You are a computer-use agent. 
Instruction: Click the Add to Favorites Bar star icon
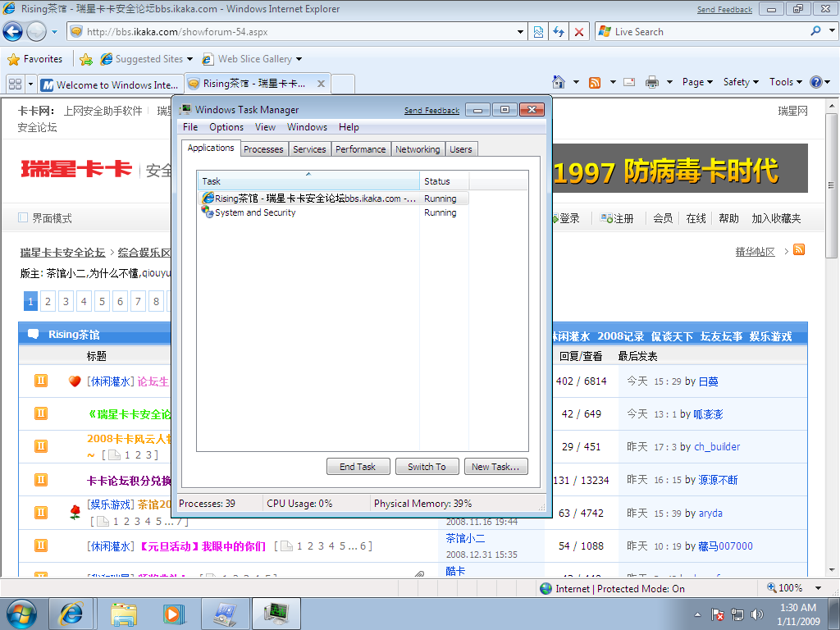point(86,59)
